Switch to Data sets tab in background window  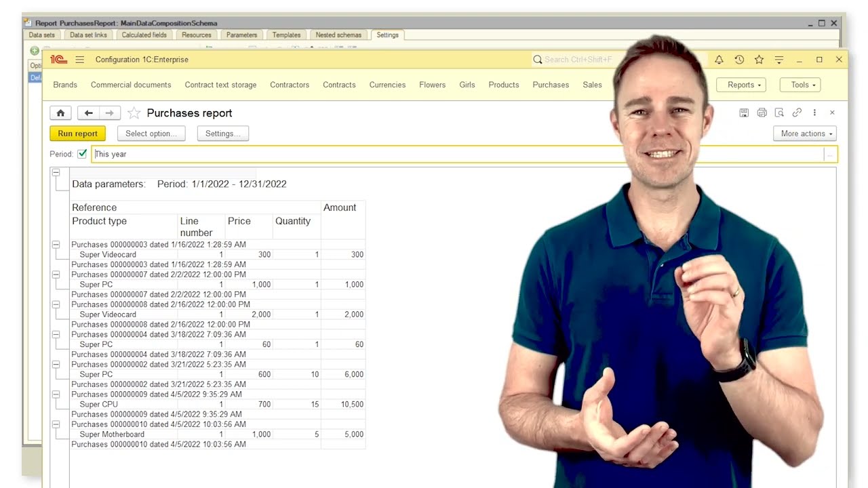pyautogui.click(x=42, y=35)
